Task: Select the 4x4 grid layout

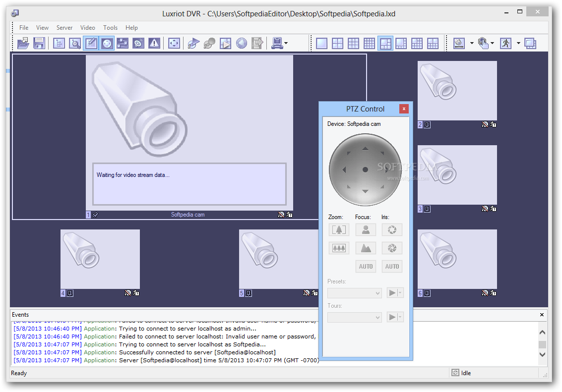Action: click(x=369, y=43)
